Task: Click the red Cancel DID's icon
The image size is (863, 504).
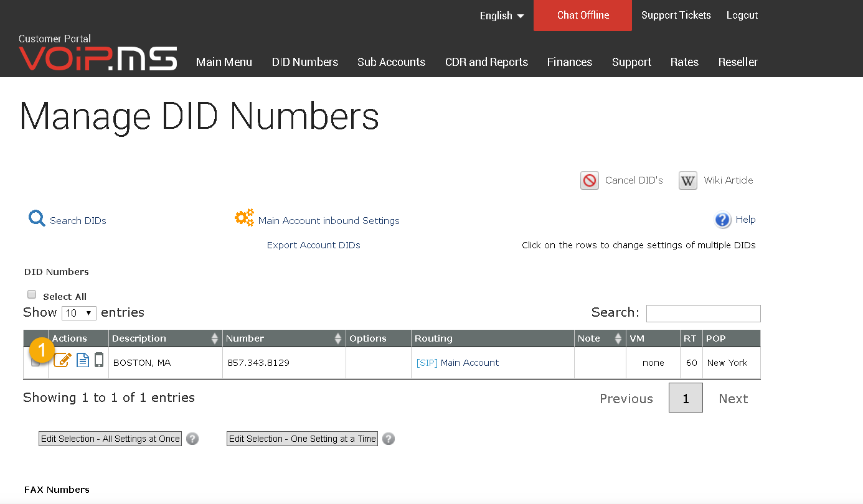Action: [590, 180]
